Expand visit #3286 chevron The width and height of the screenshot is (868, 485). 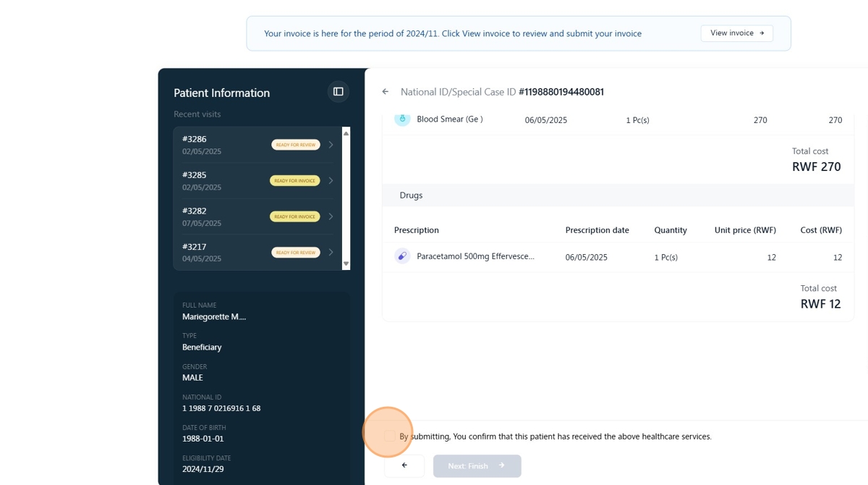[331, 145]
